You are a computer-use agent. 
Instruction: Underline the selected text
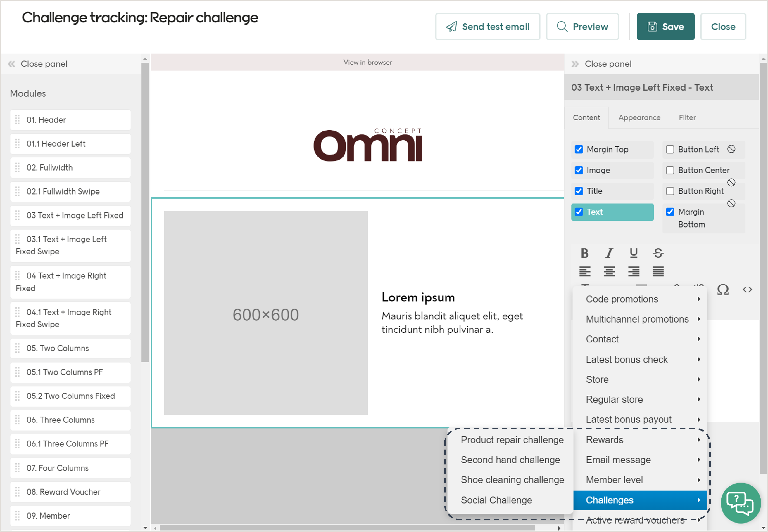(633, 253)
